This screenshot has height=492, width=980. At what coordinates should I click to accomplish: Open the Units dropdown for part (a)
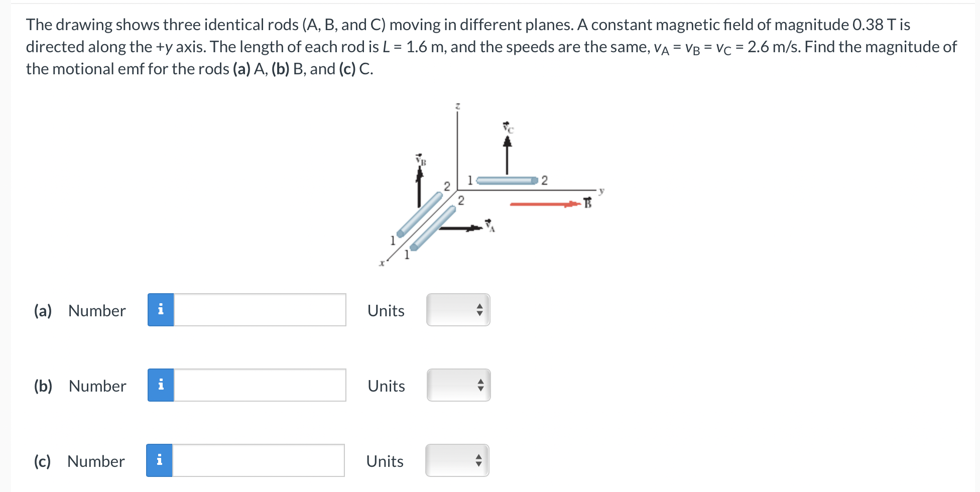[457, 310]
